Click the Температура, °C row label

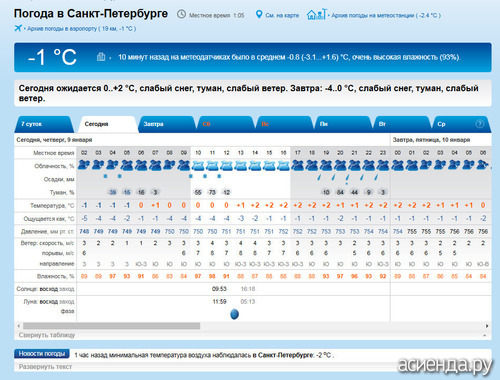(52, 206)
